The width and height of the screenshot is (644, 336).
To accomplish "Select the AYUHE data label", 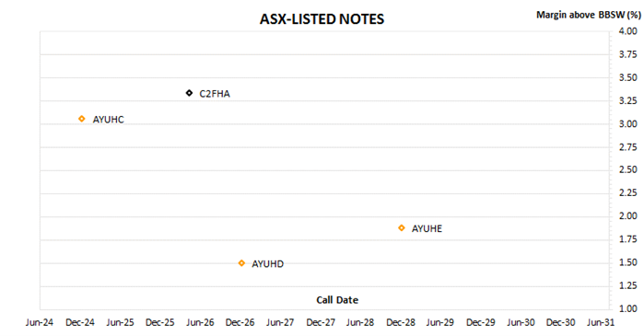I will (427, 229).
